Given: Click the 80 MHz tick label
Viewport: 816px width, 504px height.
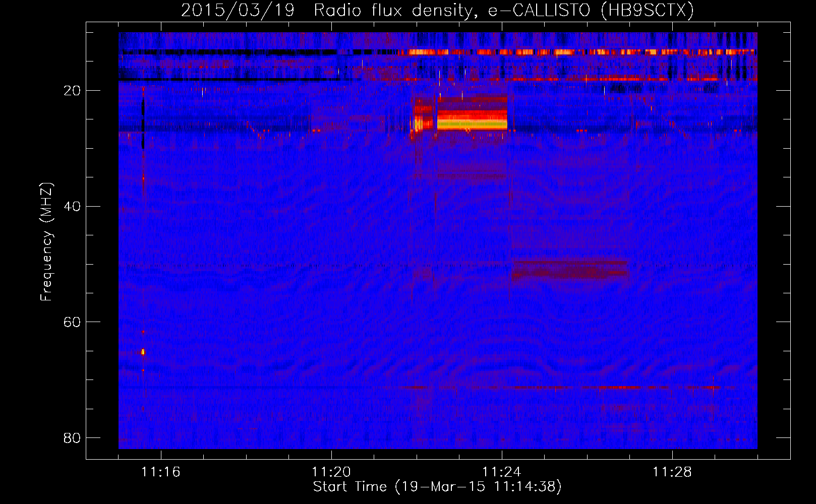Looking at the screenshot, I should [x=72, y=438].
